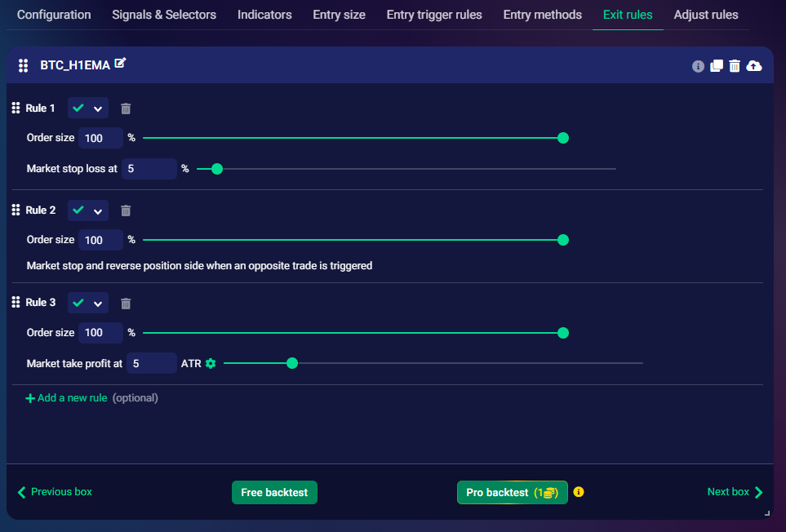Go to the Indicators tab
The width and height of the screenshot is (786, 532).
click(264, 15)
